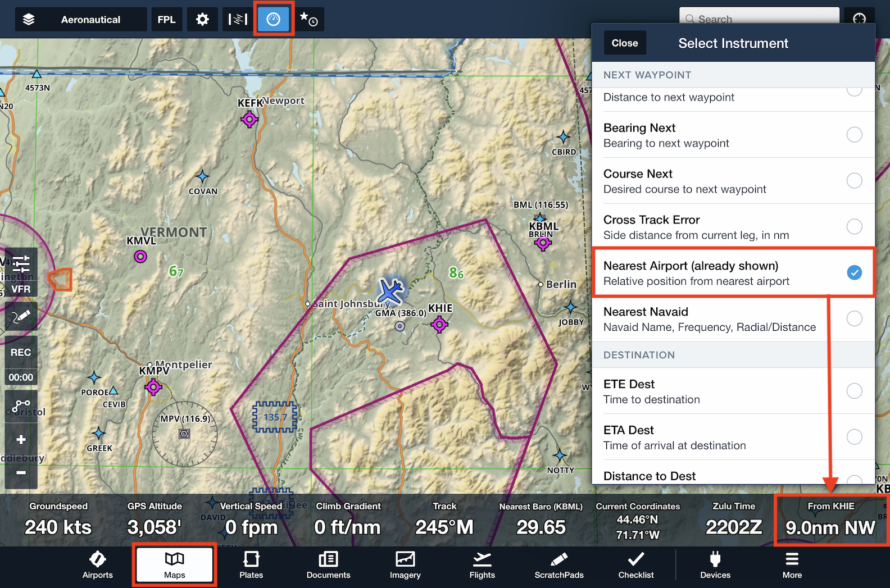The height and width of the screenshot is (588, 890).
Task: Tap the Track instrument cell
Action: pos(444,519)
